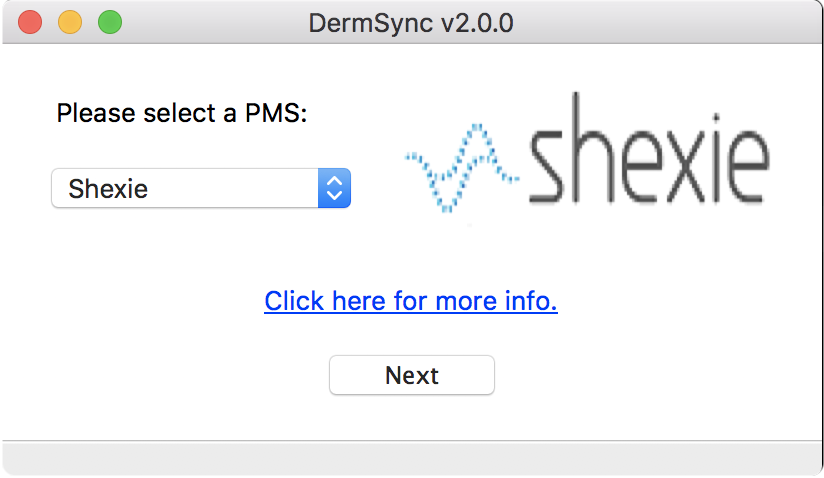Click the DermSync v2.0.0 title bar text
Image resolution: width=824 pixels, height=478 pixels.
[x=411, y=22]
